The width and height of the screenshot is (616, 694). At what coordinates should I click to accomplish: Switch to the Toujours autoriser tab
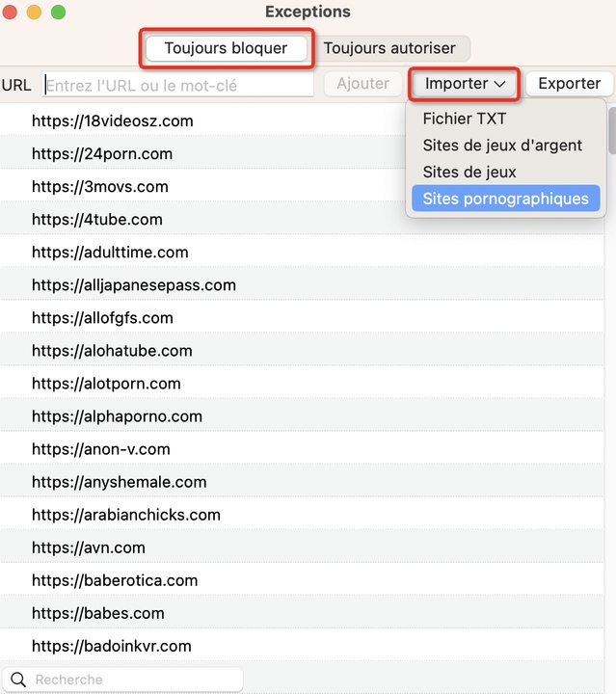tap(389, 48)
